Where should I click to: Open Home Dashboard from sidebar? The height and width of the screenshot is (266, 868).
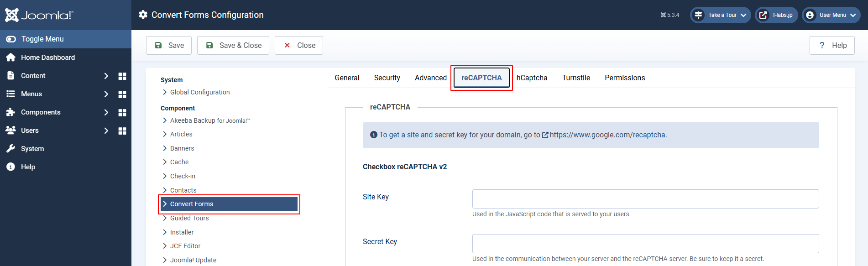47,57
